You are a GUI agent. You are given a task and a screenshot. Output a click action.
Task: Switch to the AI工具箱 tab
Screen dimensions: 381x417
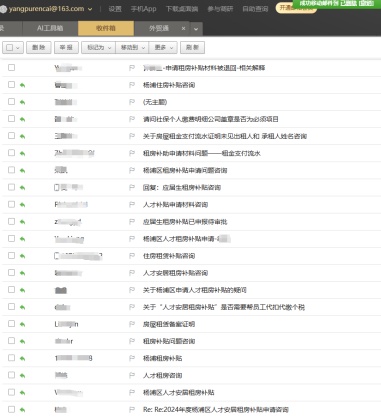coord(50,28)
